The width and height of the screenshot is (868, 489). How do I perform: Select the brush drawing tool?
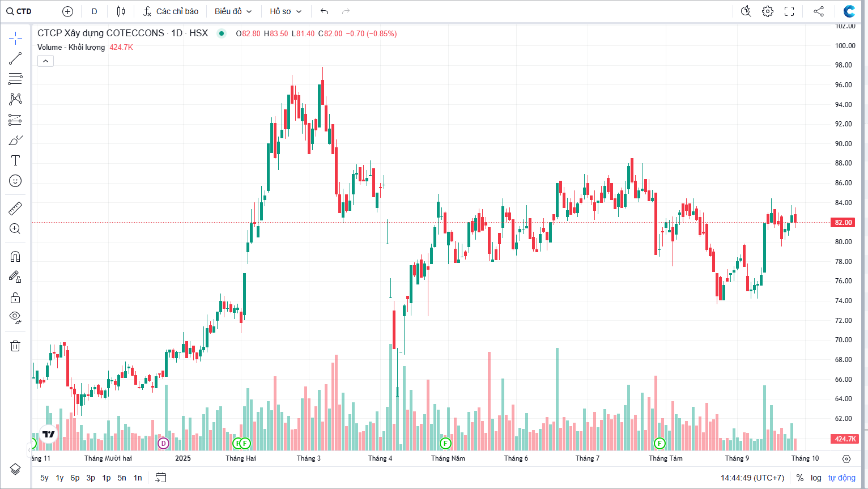(15, 140)
